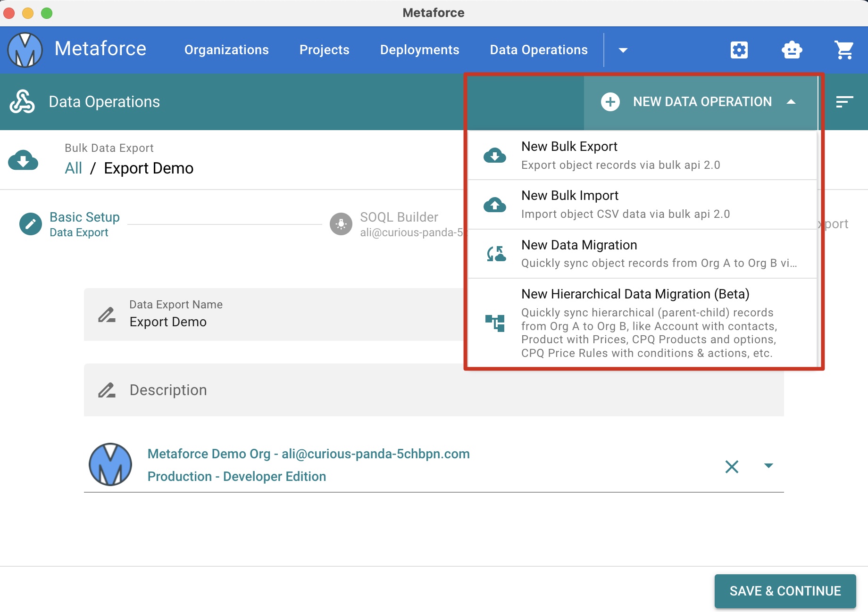
Task: Click the Basic Setup step label
Action: coord(84,217)
